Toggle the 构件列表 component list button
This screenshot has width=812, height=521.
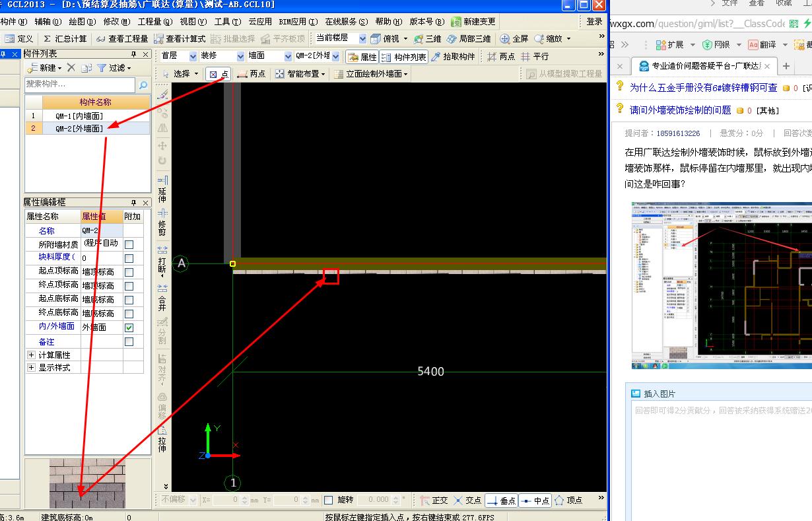click(x=404, y=57)
